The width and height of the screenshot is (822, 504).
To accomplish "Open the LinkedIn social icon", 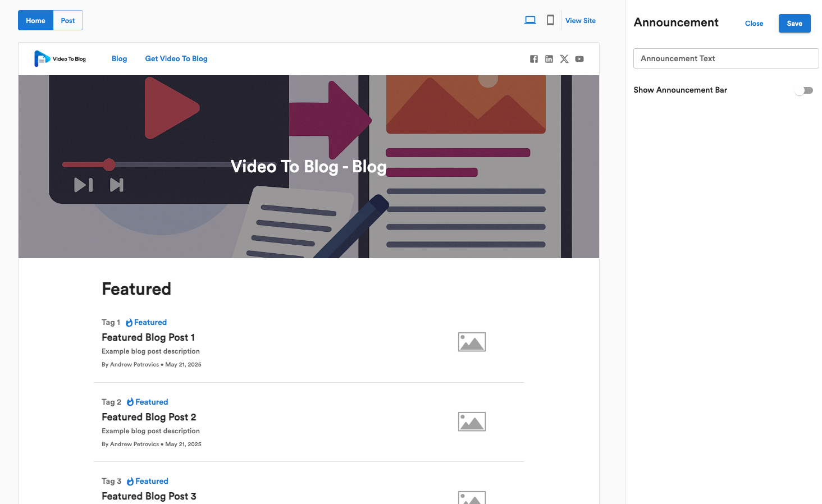I will click(549, 59).
